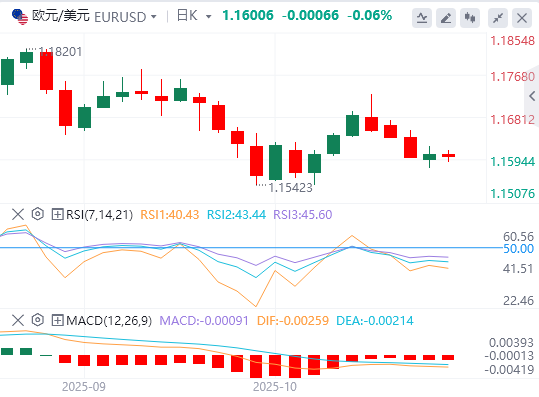The image size is (539, 397).
Task: Expand the right side panel chevron
Action: [x=532, y=96]
